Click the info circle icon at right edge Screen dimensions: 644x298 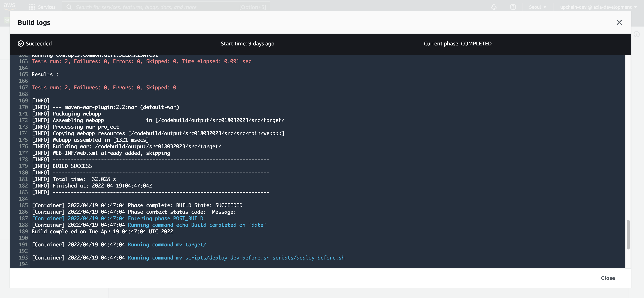pyautogui.click(x=636, y=34)
